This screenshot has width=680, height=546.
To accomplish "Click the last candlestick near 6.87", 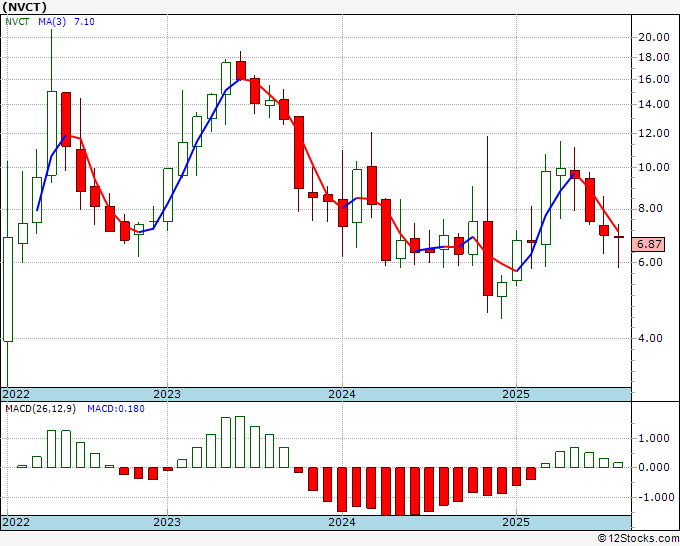I will pyautogui.click(x=618, y=237).
